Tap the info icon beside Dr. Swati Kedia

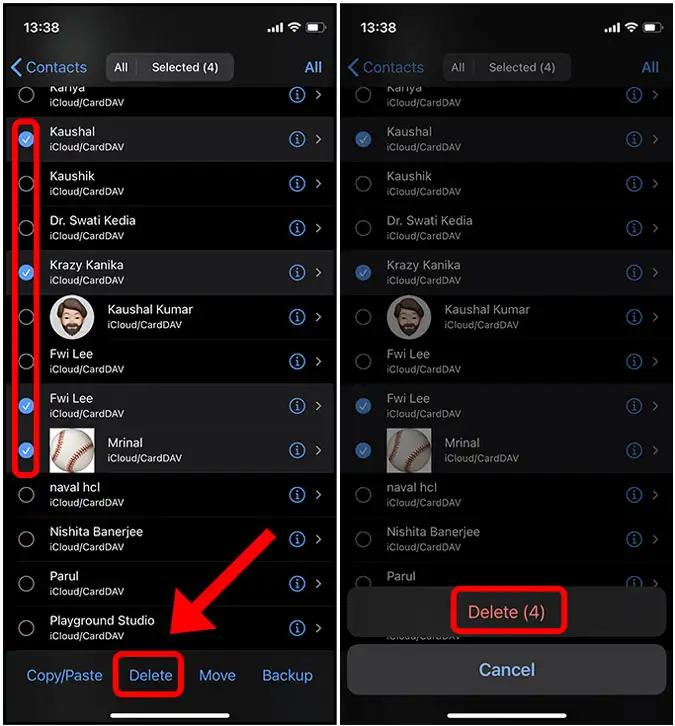click(297, 228)
